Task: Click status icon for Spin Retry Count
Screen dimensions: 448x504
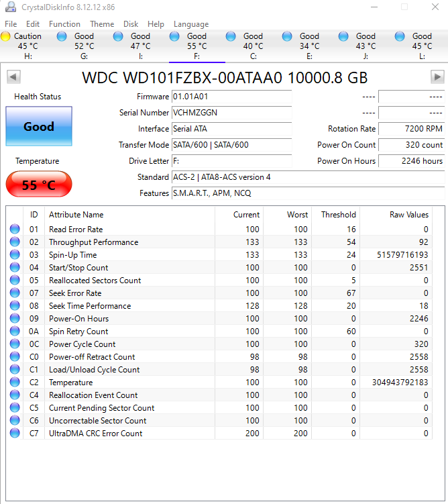Action: (x=15, y=331)
